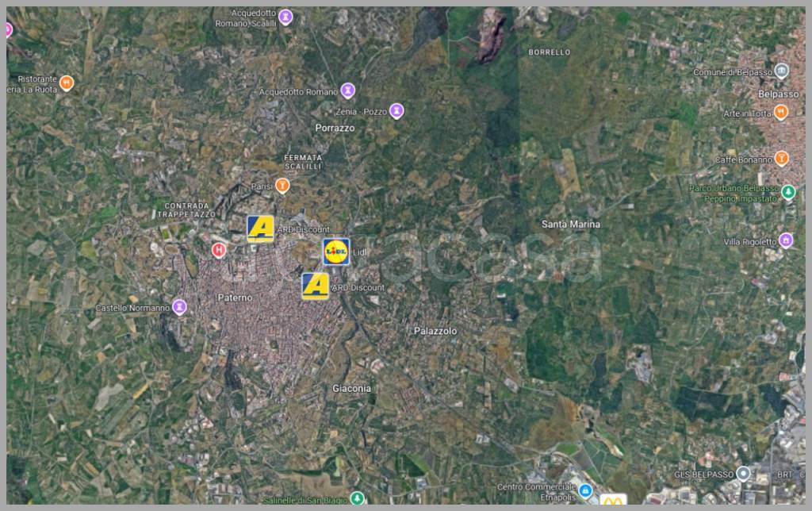The height and width of the screenshot is (511, 812).
Task: Click the red hospital H marker
Action: tap(220, 250)
